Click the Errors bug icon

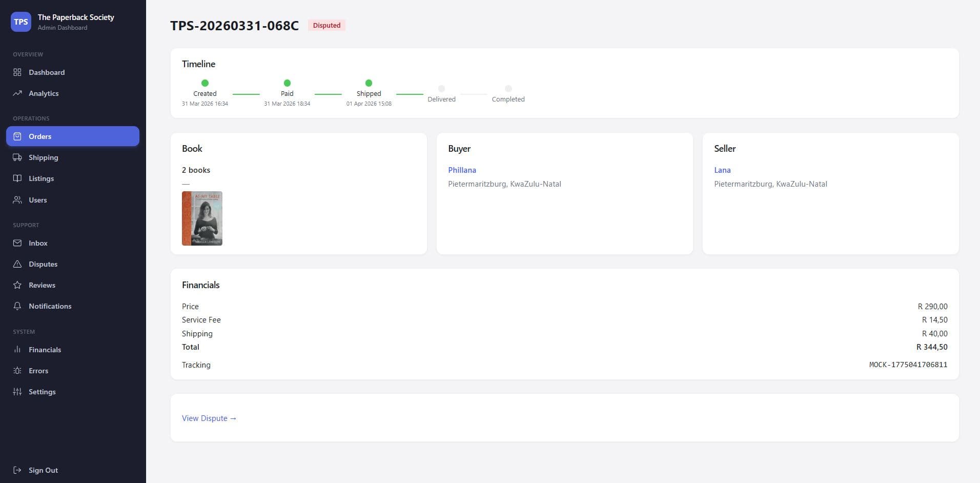click(x=17, y=371)
